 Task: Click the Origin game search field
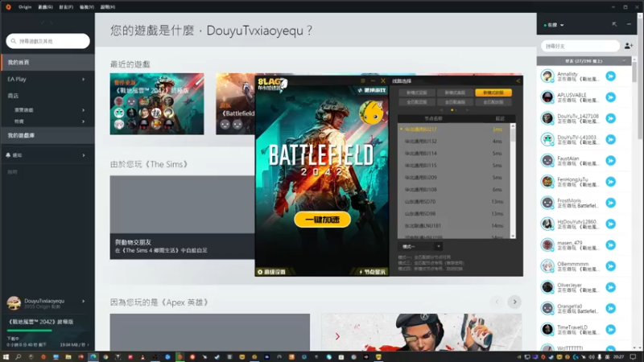(48, 41)
